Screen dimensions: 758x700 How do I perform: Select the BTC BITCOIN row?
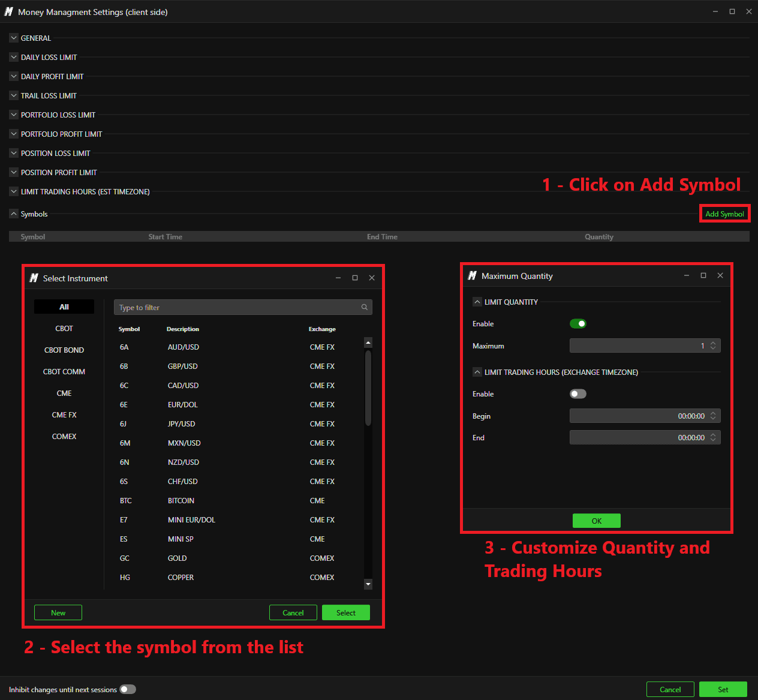[x=239, y=500]
